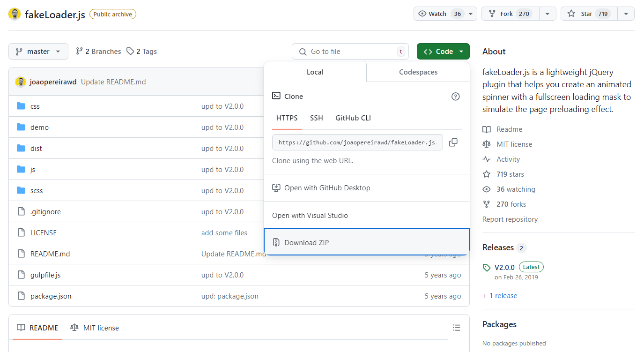644x352 pixels.
Task: Click the demo folder icon
Action: click(x=21, y=127)
